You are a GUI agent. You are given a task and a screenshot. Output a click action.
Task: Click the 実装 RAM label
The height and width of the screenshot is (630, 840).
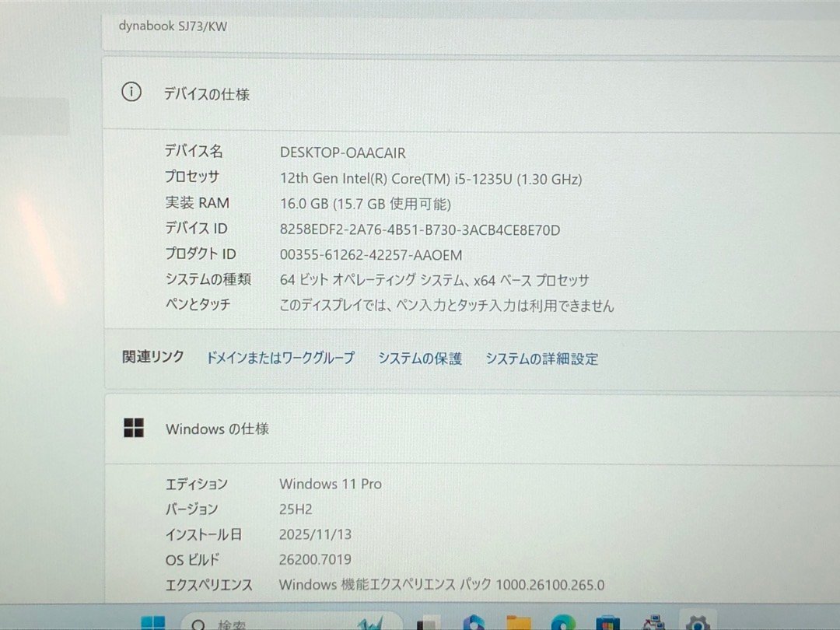pos(197,202)
